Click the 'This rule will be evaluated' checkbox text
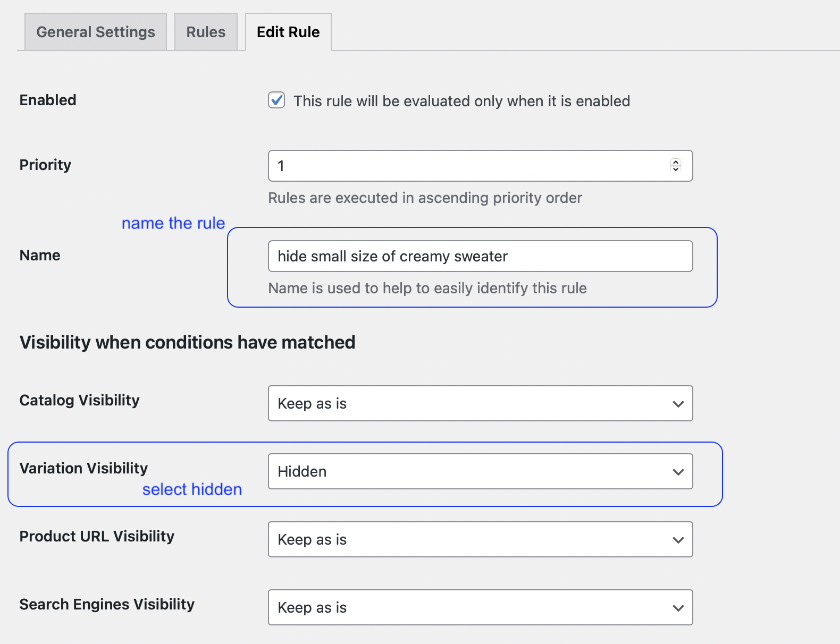 [x=461, y=101]
